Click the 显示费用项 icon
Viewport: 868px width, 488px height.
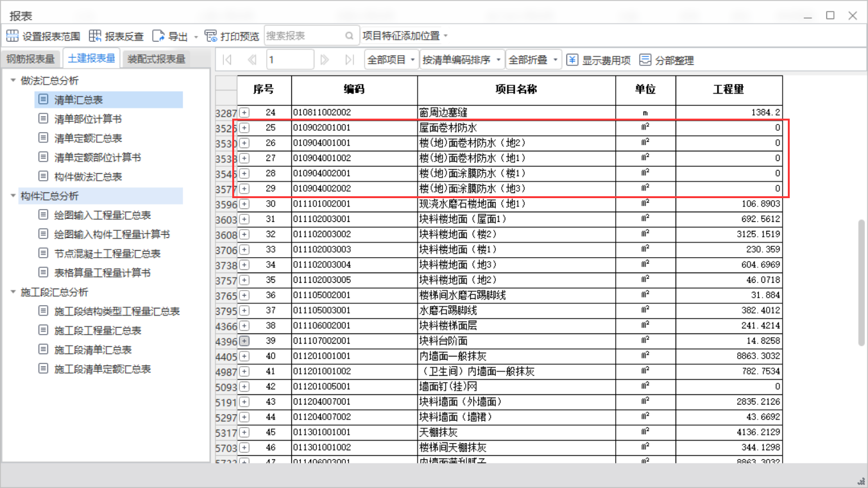[572, 60]
